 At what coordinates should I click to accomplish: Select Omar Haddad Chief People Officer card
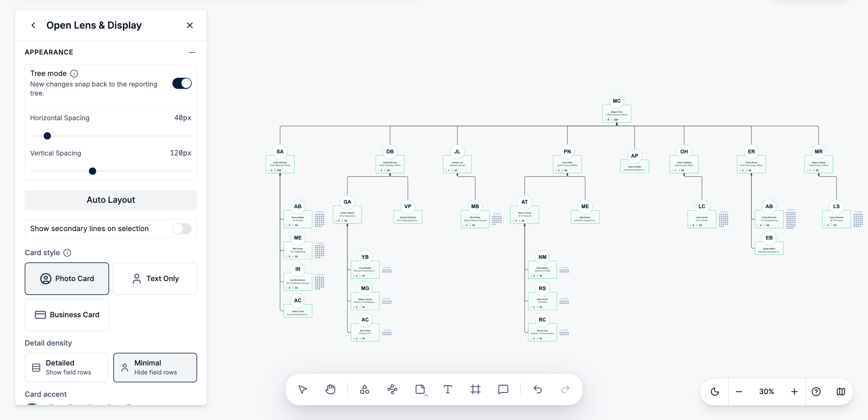click(684, 164)
